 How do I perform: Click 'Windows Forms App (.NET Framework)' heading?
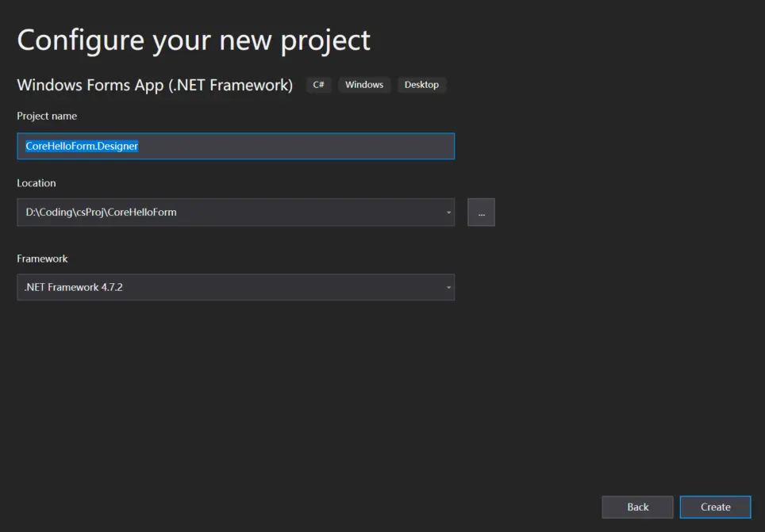[156, 86]
